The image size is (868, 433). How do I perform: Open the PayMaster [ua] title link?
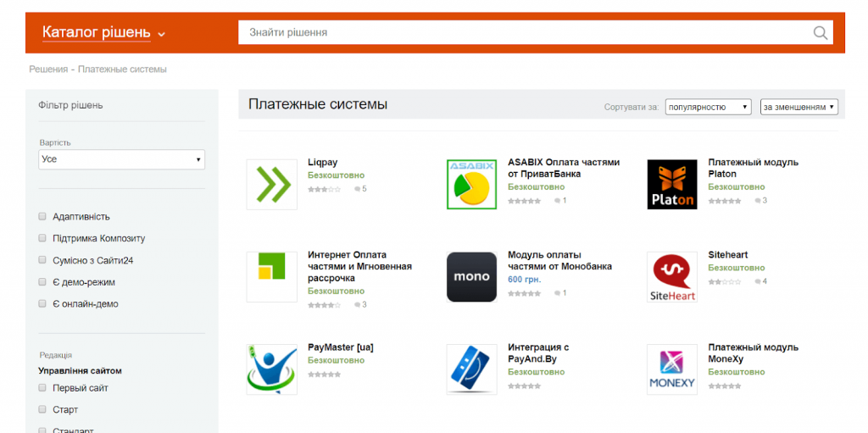click(x=341, y=347)
